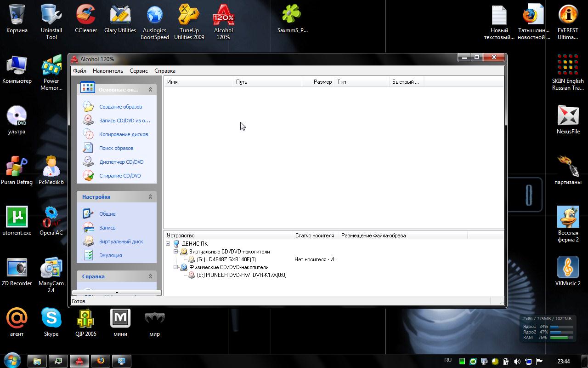Collapse the Основные операции panel
588x368 pixels.
coord(150,90)
